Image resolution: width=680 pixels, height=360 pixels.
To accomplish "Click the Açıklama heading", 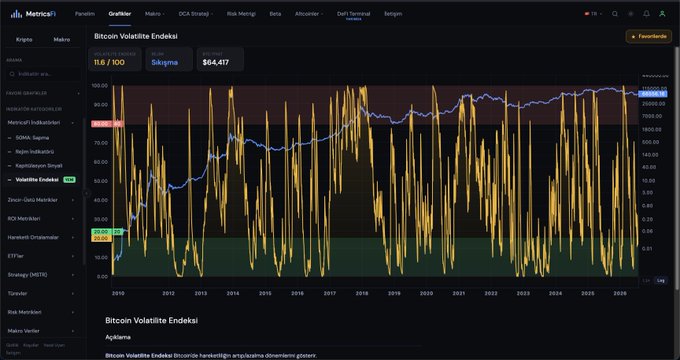I will pyautogui.click(x=118, y=337).
